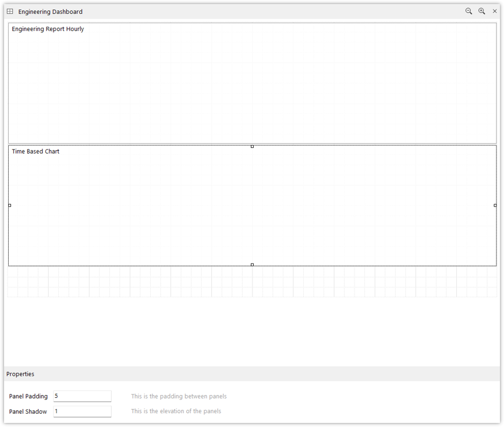504x427 pixels.
Task: Click the Properties section header
Action: click(x=252, y=374)
